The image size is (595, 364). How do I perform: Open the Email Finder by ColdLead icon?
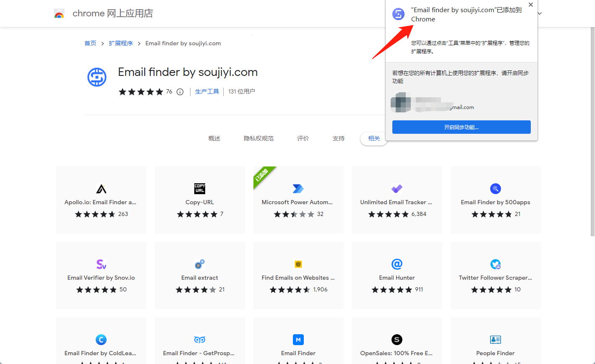tap(101, 340)
